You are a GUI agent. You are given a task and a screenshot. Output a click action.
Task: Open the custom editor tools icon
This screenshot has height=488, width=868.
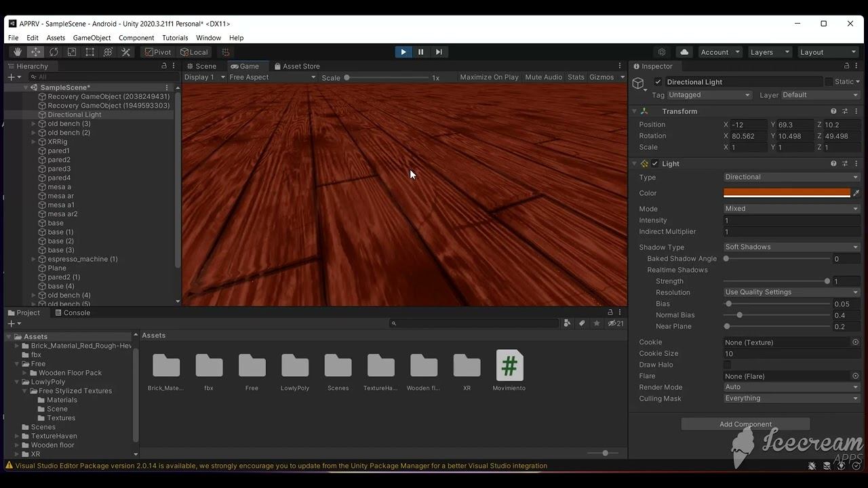[x=125, y=52]
